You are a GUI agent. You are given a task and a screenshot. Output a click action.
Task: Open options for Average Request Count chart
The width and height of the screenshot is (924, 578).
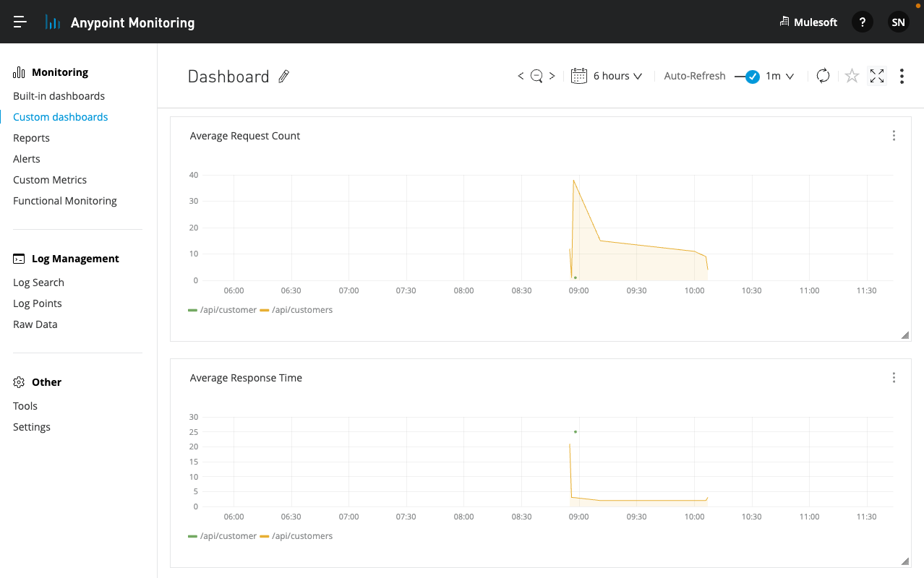tap(894, 135)
